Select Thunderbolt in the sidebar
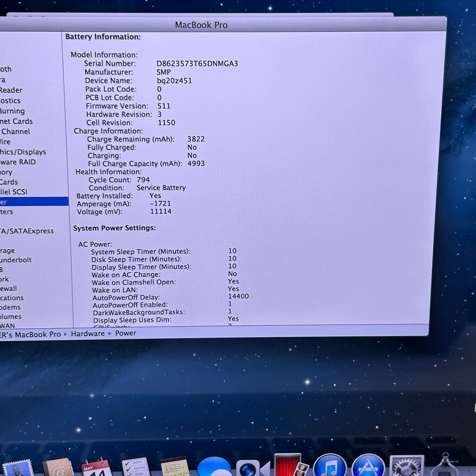The height and width of the screenshot is (476, 476). (16, 260)
